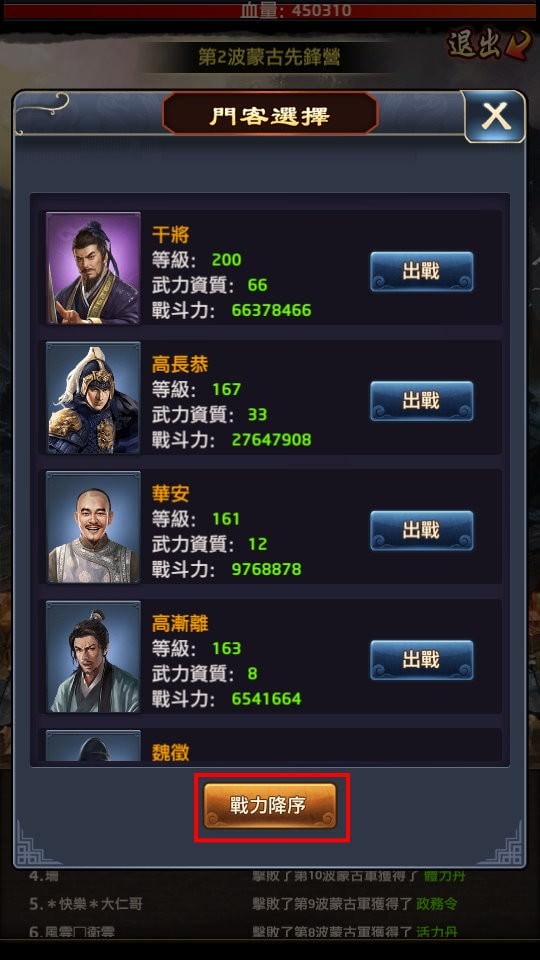Click 高漸離's portrait image
This screenshot has height=960, width=540.
pyautogui.click(x=94, y=657)
